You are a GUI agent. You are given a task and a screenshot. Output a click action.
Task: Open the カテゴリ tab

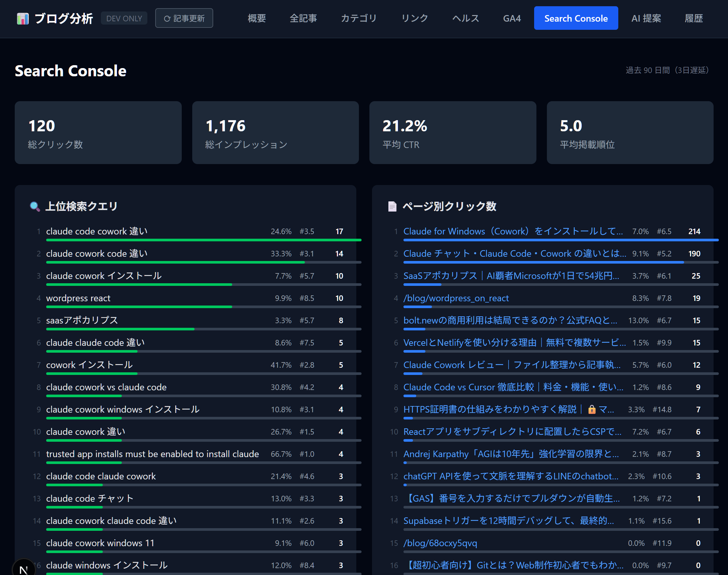coord(359,18)
